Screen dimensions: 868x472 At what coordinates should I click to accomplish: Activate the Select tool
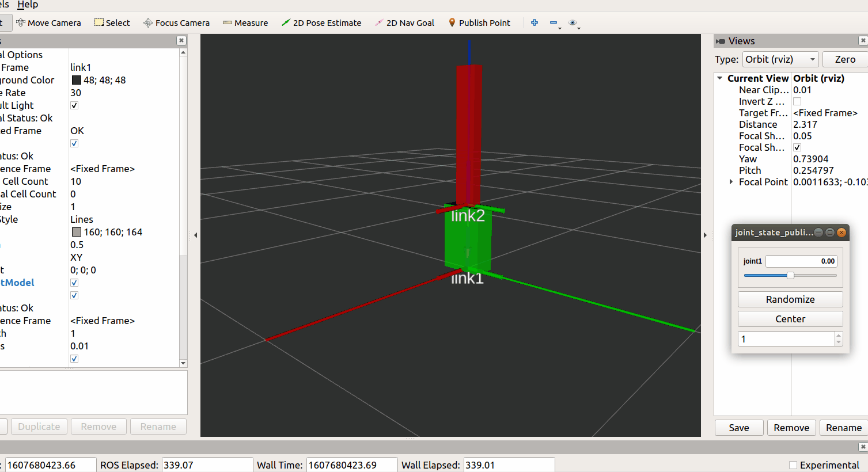point(112,22)
